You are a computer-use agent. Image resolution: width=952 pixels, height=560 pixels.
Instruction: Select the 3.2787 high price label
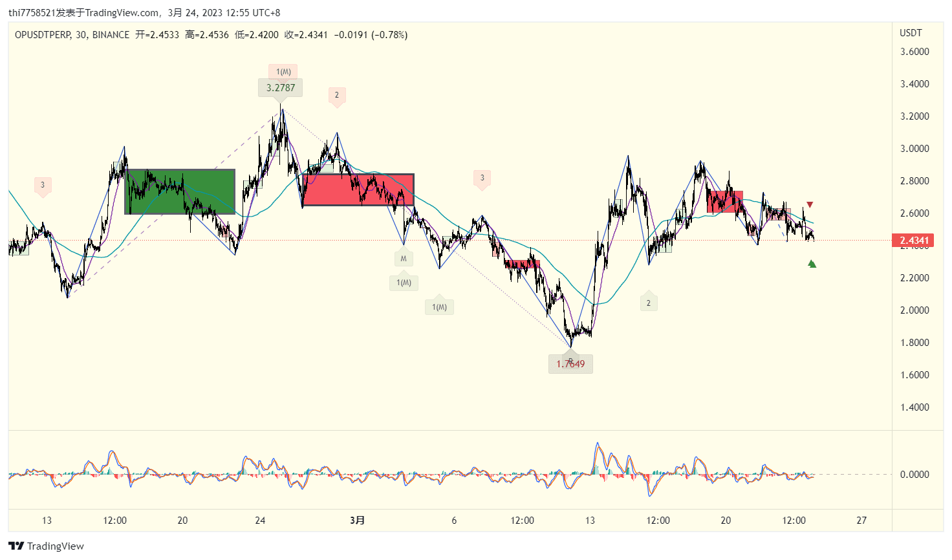pyautogui.click(x=281, y=88)
